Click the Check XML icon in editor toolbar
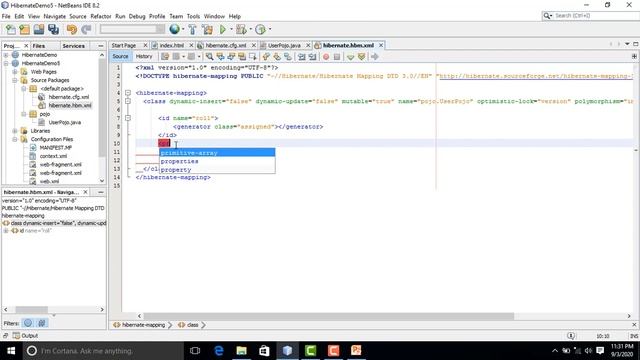Image resolution: width=640 pixels, height=360 pixels. (350, 57)
